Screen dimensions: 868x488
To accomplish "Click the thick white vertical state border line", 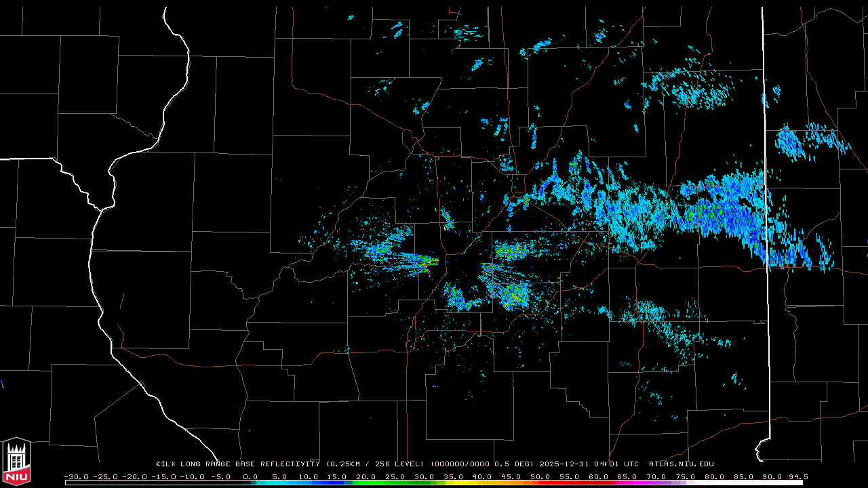I will point(765,203).
